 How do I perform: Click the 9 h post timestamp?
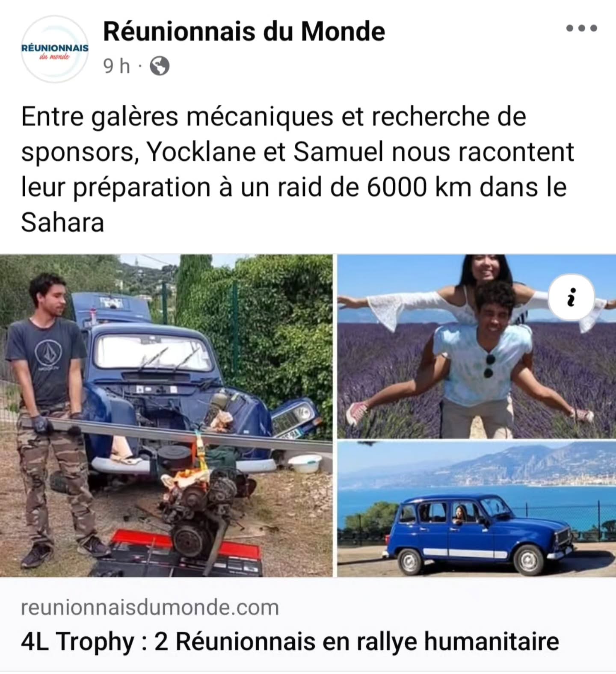coord(116,66)
